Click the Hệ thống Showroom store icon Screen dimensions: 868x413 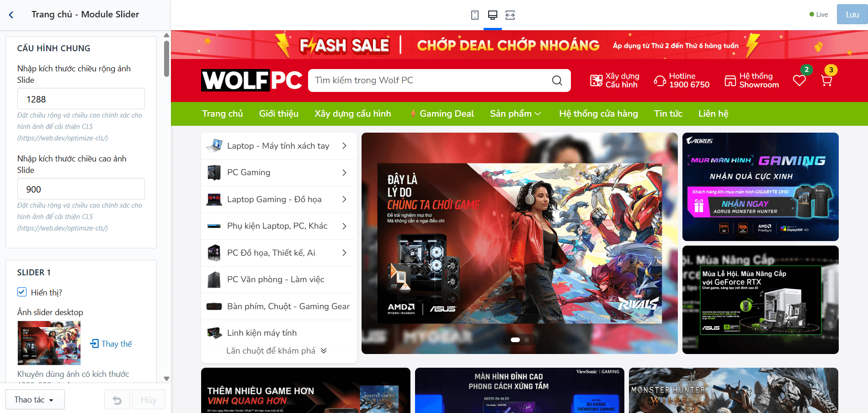click(x=730, y=81)
